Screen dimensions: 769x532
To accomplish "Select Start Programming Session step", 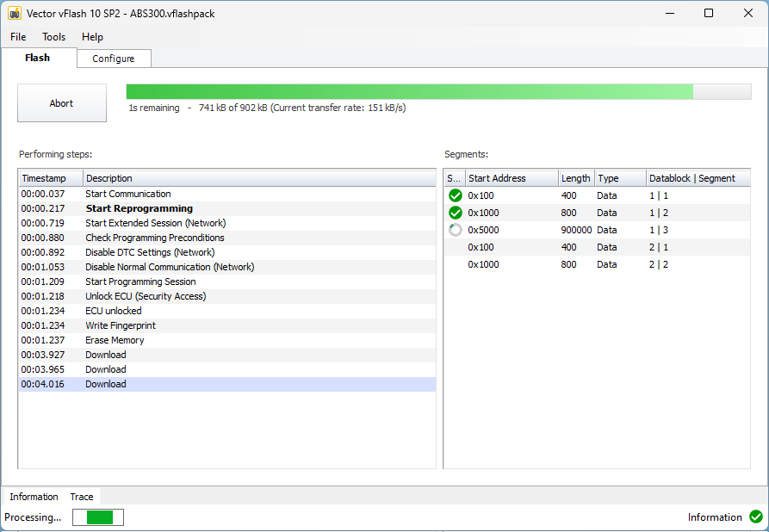I will tap(227, 282).
